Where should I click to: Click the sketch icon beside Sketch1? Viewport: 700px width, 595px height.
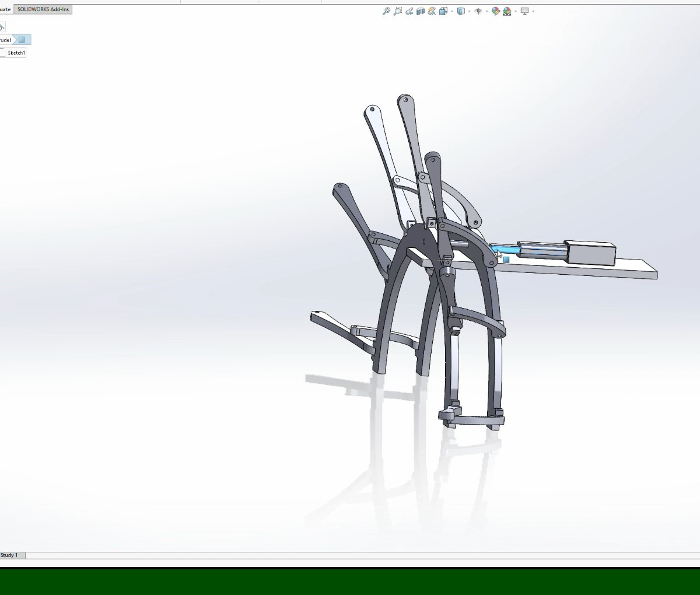coord(2,52)
